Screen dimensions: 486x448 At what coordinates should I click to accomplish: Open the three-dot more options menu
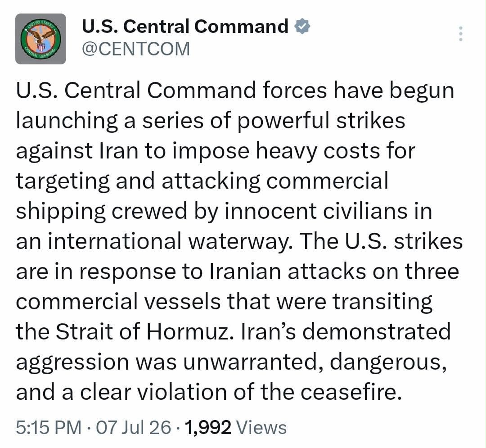tap(461, 34)
